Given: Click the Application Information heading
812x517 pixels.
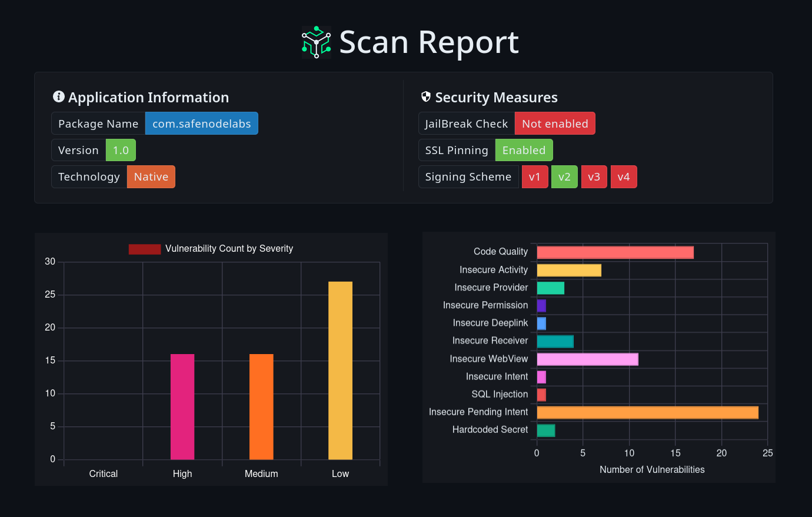Looking at the screenshot, I should [148, 97].
